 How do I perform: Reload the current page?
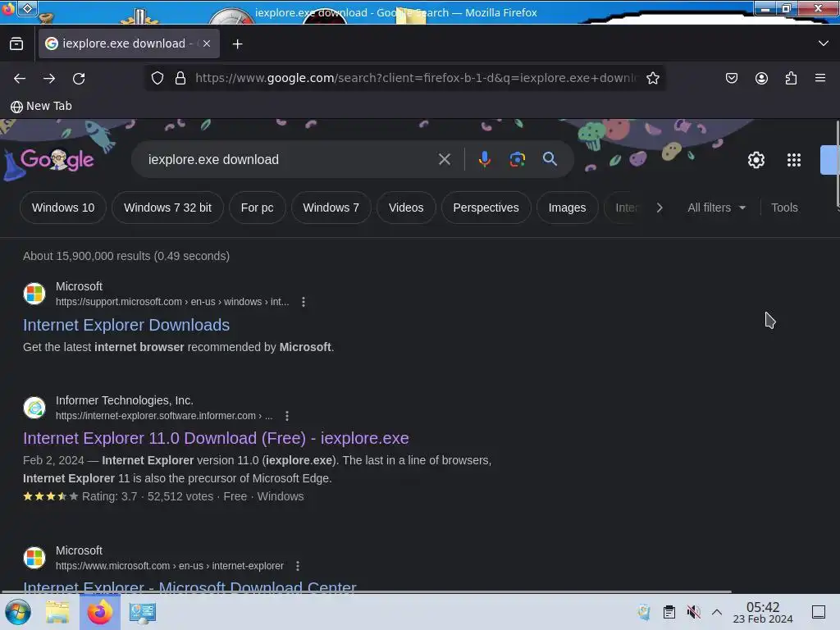[x=79, y=78]
